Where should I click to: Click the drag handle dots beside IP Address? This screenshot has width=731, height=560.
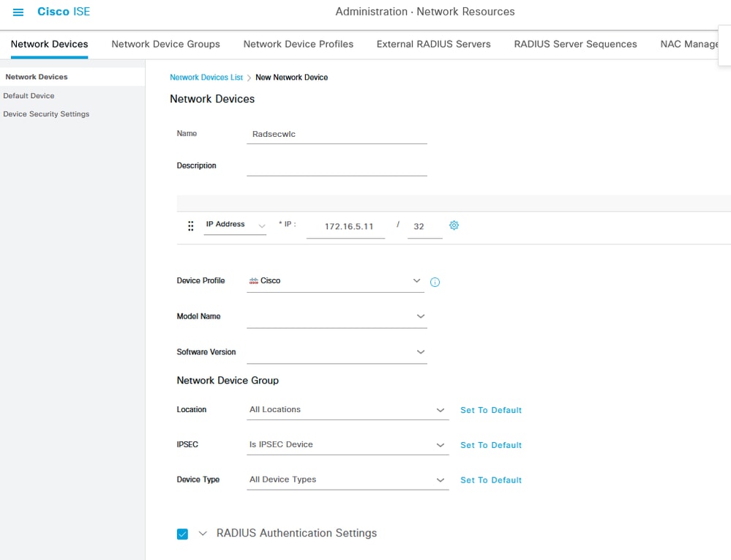191,226
